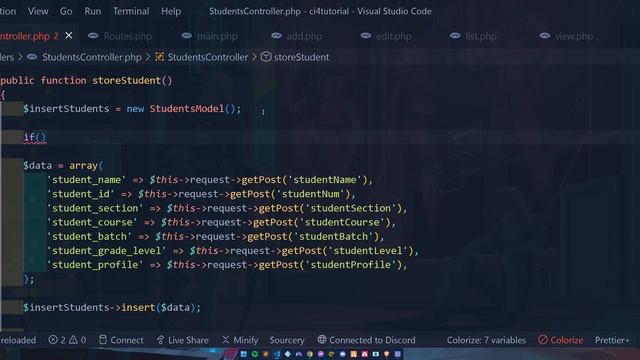Switch to the view.php tab

click(566, 36)
